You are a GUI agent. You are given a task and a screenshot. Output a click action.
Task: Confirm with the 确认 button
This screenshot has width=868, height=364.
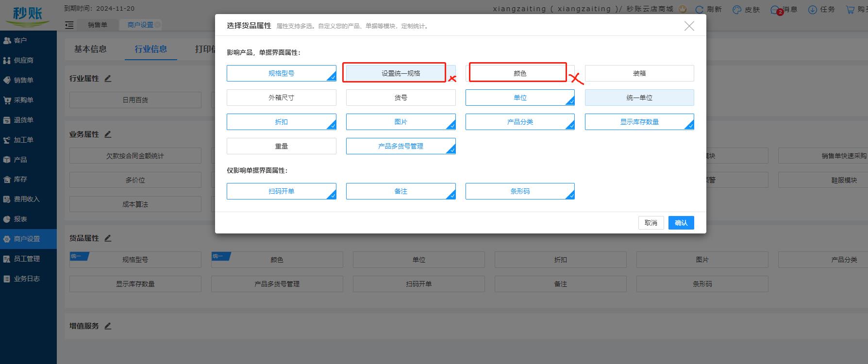pos(681,223)
